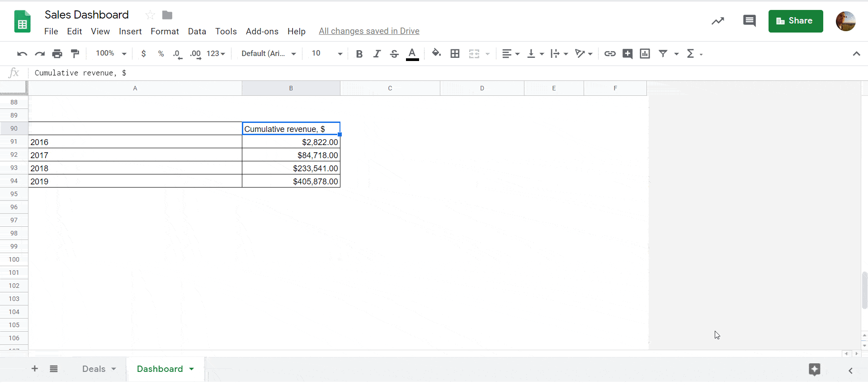Open the Insert menu

130,31
